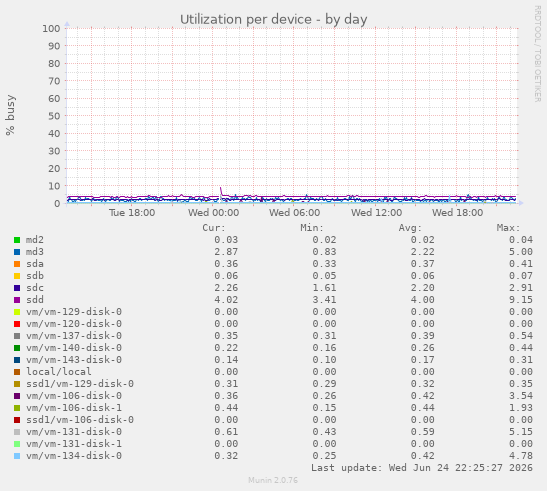Click the sdd purple legend swatch
This screenshot has height=491, width=547.
[x=17, y=300]
